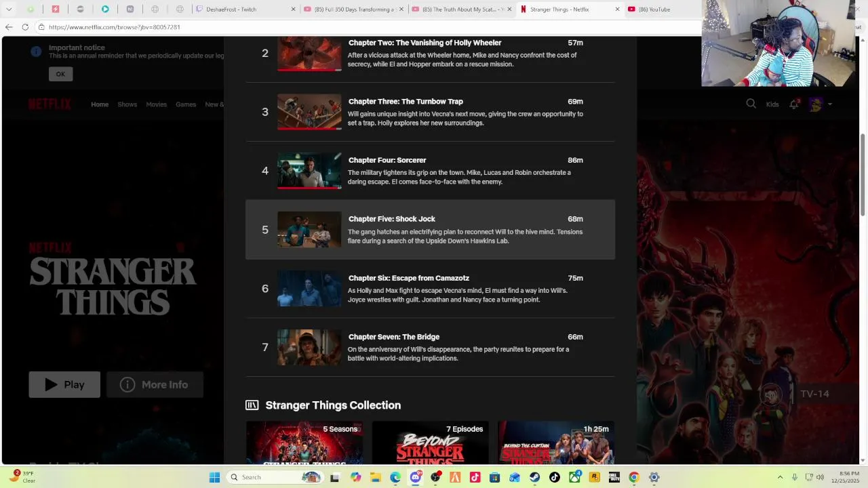Click the volume tray icon

click(x=820, y=477)
